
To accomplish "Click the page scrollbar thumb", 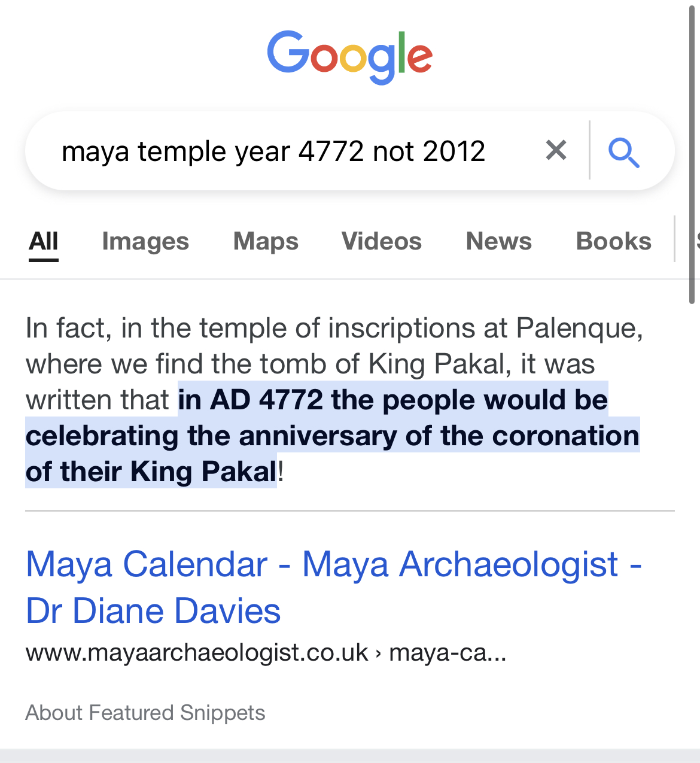I will coord(692,150).
